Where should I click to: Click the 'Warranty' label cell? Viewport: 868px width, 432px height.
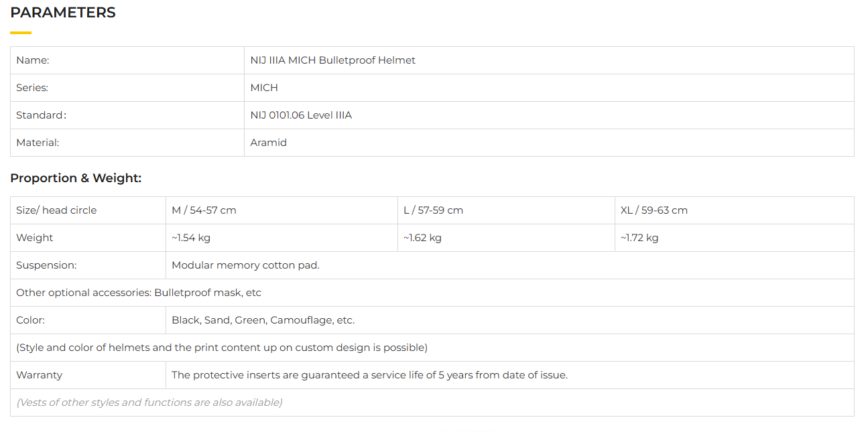click(x=39, y=375)
